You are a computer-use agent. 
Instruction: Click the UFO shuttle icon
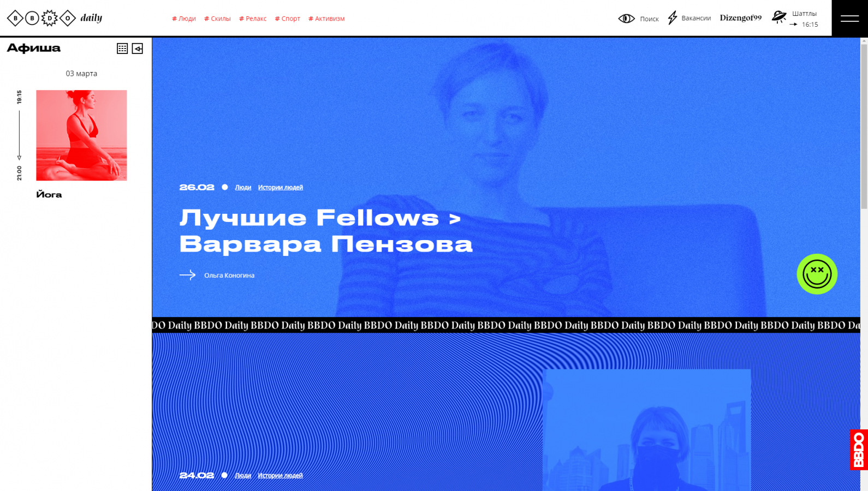pyautogui.click(x=779, y=17)
